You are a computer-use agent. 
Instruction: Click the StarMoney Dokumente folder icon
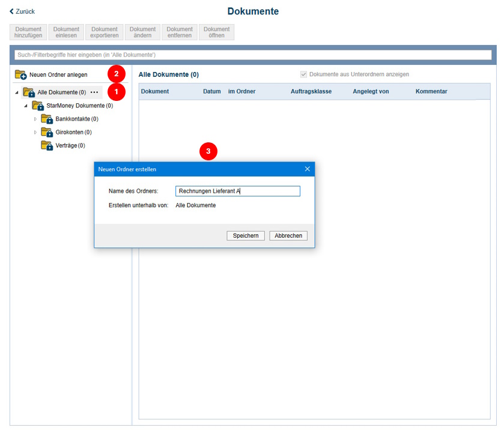point(38,106)
